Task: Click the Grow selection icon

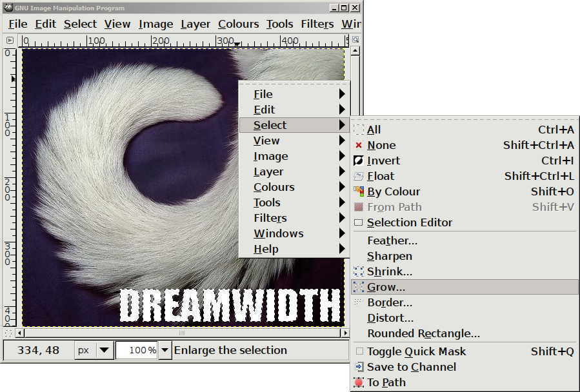Action: point(359,287)
